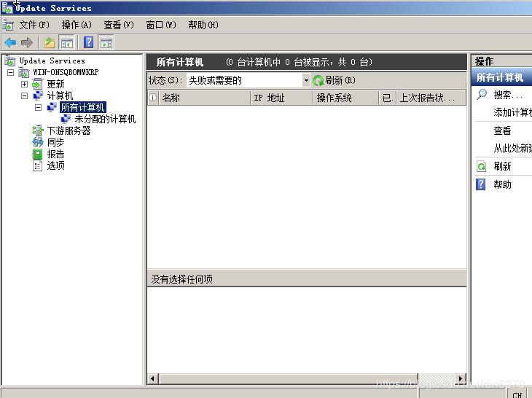Image resolution: width=532 pixels, height=398 pixels.
Task: Select 报告 in the tree
Action: point(55,154)
